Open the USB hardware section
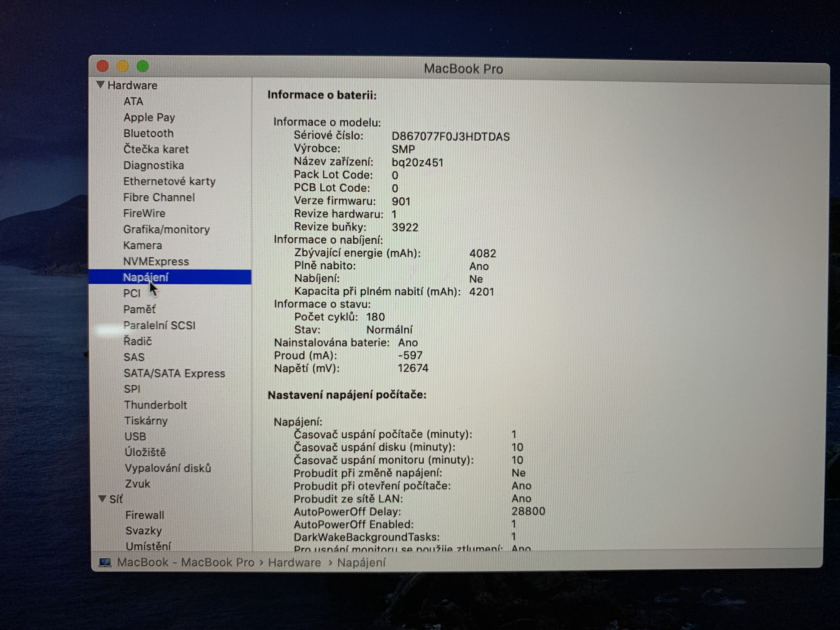This screenshot has width=840, height=630. tap(135, 436)
